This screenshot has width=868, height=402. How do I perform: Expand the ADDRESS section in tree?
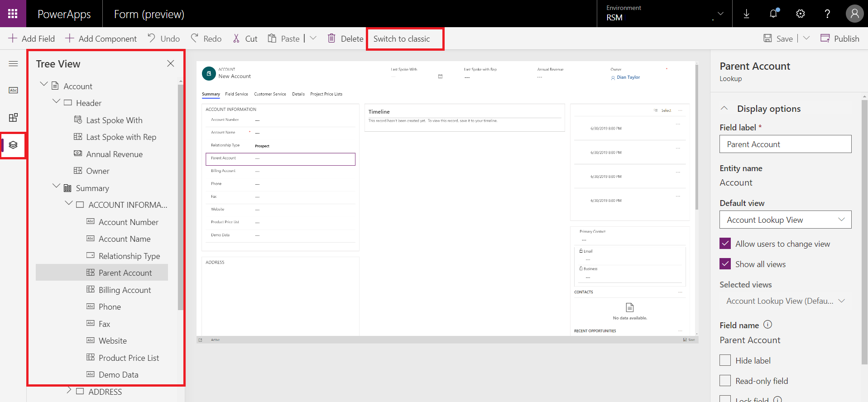pos(69,390)
